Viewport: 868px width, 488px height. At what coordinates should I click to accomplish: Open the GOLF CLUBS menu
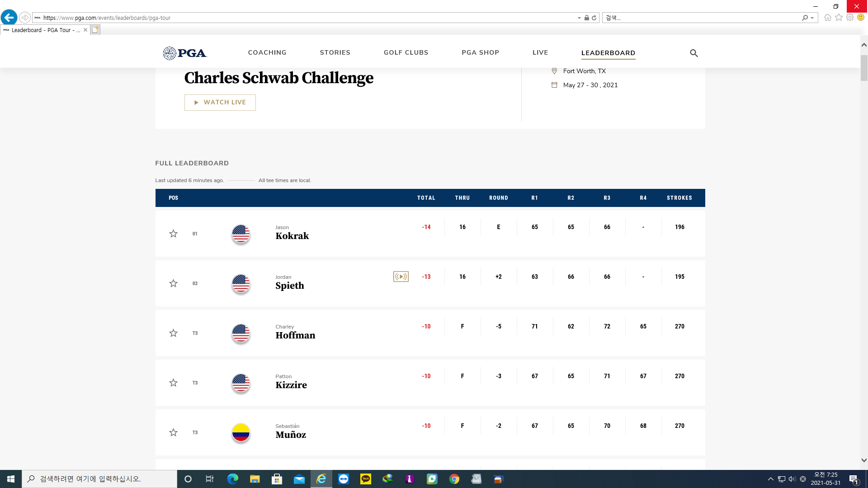click(x=406, y=52)
